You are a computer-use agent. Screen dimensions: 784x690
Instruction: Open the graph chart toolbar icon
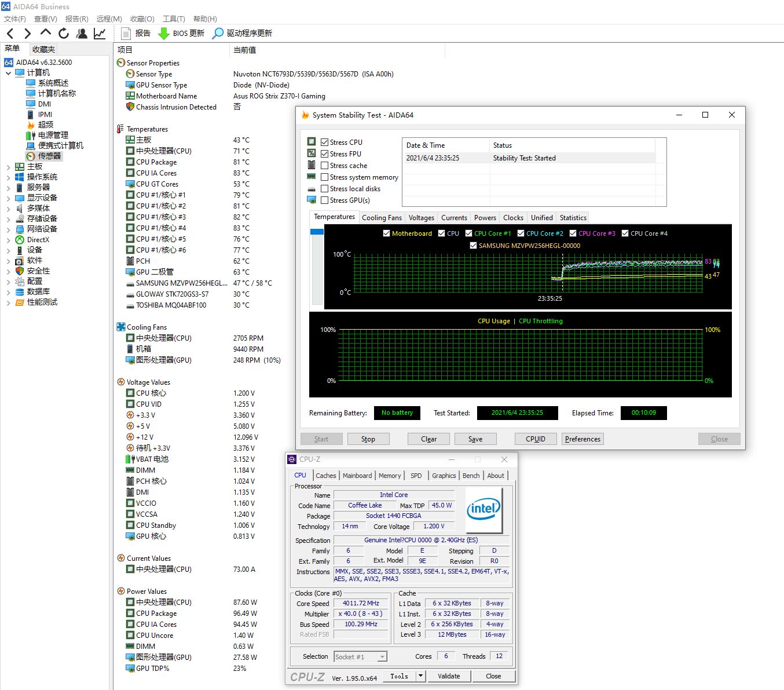tap(100, 34)
